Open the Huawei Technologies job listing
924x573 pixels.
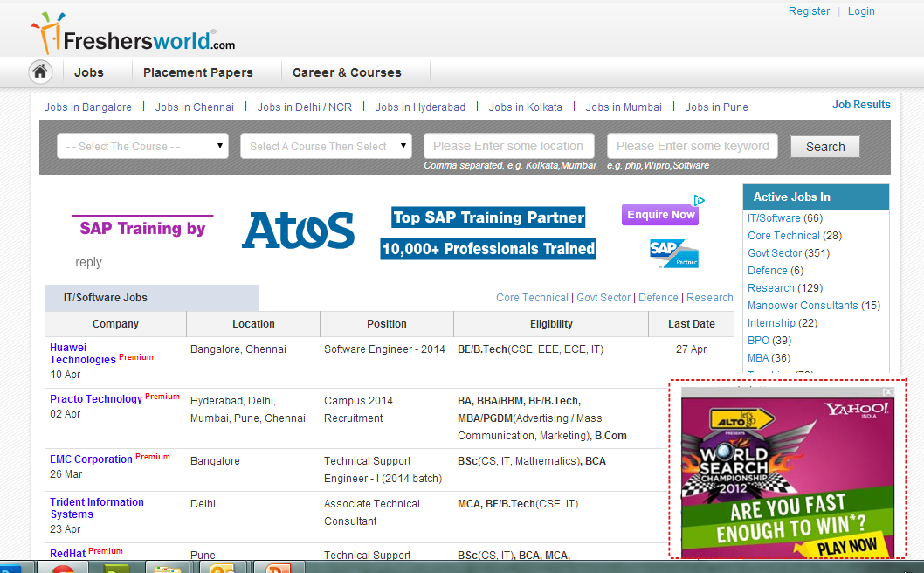pyautogui.click(x=82, y=354)
